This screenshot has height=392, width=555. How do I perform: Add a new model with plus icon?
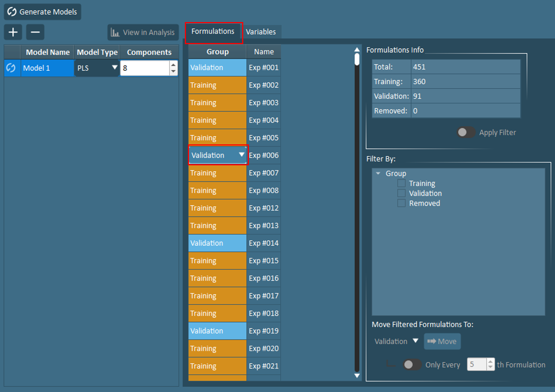pyautogui.click(x=13, y=32)
